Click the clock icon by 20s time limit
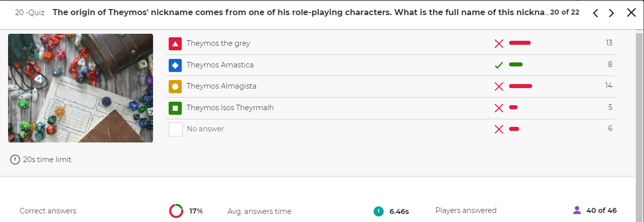 point(15,160)
